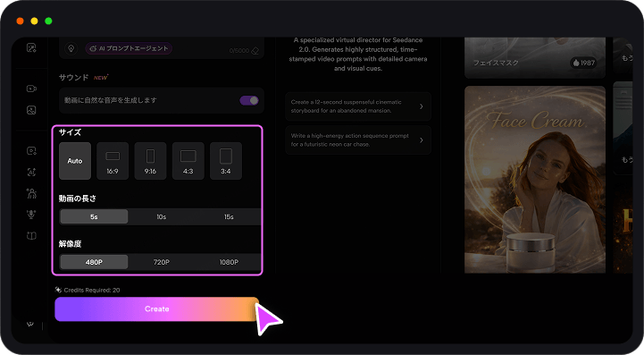Viewport: 644px width, 355px height.
Task: Open the image picture sidebar tool
Action: pos(31,110)
